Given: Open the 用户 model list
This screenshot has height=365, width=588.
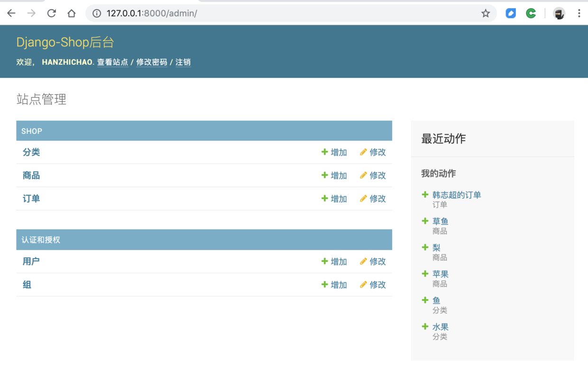Looking at the screenshot, I should click(x=31, y=262).
